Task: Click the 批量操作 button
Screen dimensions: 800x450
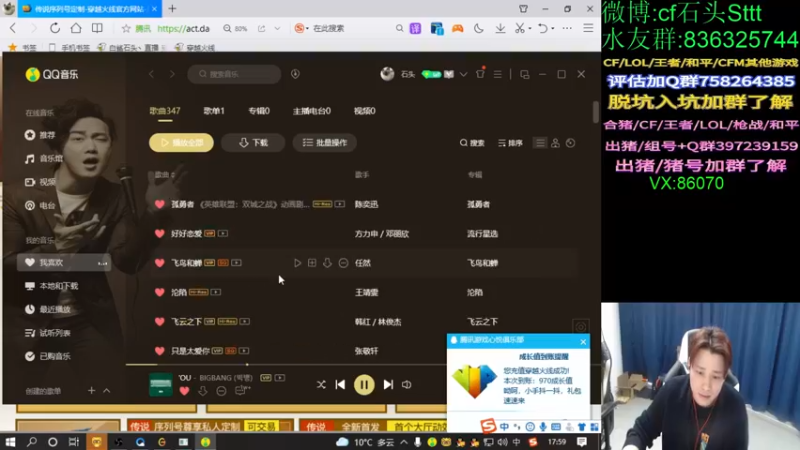Action: pyautogui.click(x=324, y=143)
